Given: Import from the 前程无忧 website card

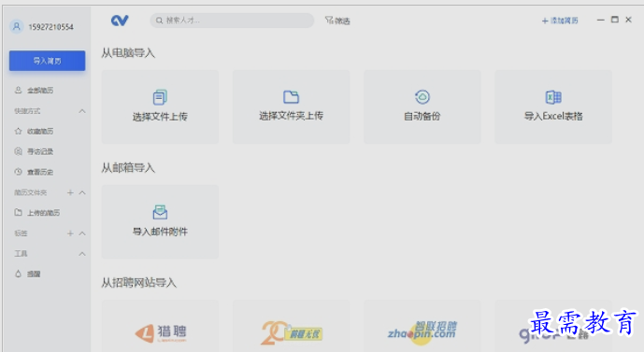Looking at the screenshot, I should pos(292,326).
